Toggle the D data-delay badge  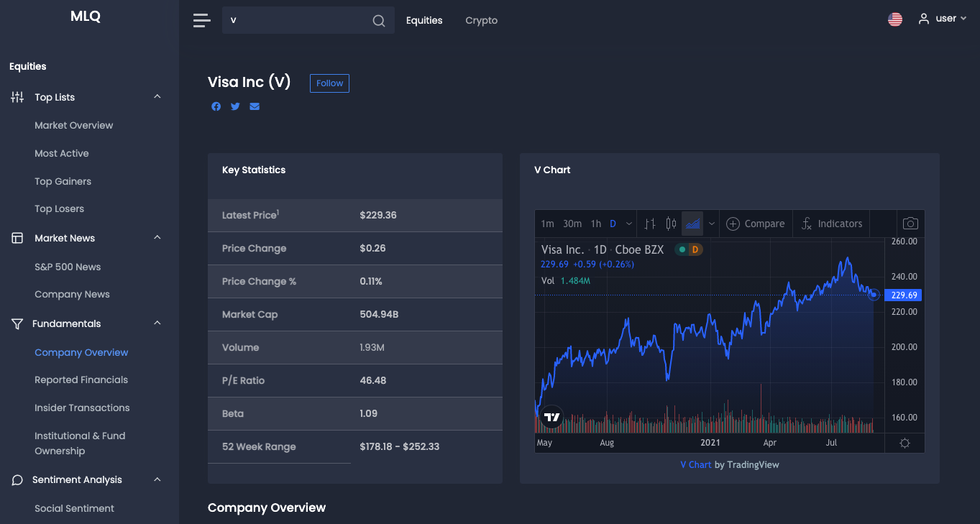click(695, 249)
